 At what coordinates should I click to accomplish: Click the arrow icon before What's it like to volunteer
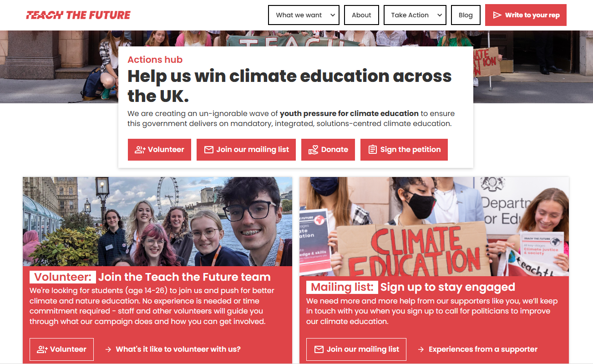[108, 349]
